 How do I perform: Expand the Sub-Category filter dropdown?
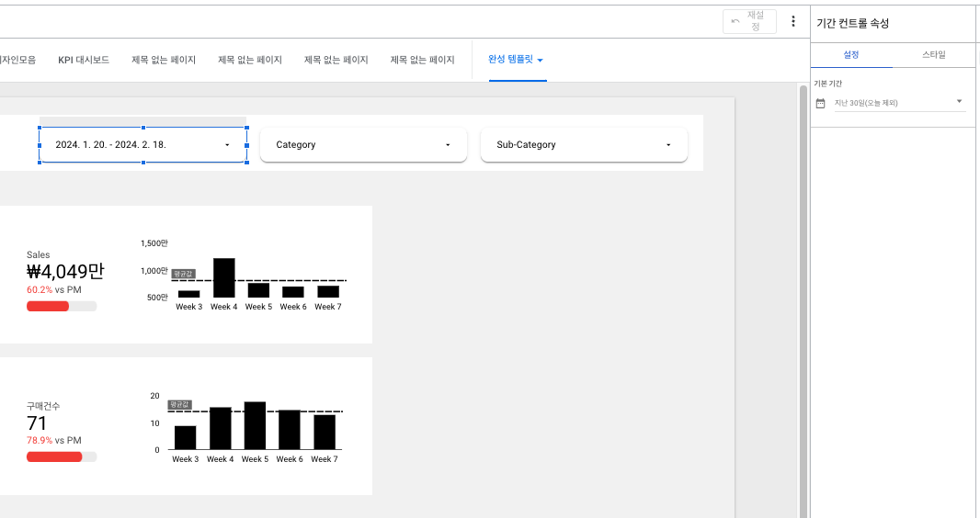coord(584,145)
